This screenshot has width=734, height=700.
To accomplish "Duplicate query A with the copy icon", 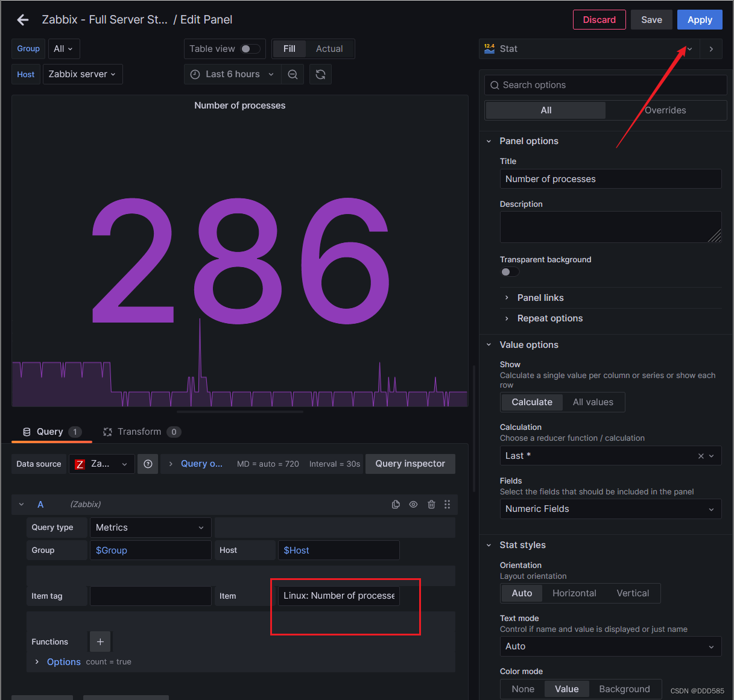I will click(x=396, y=504).
